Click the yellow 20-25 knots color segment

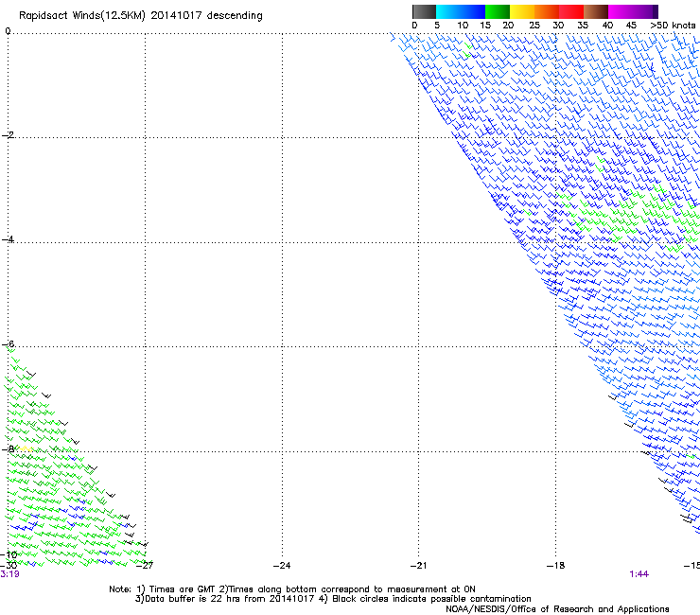[x=522, y=11]
